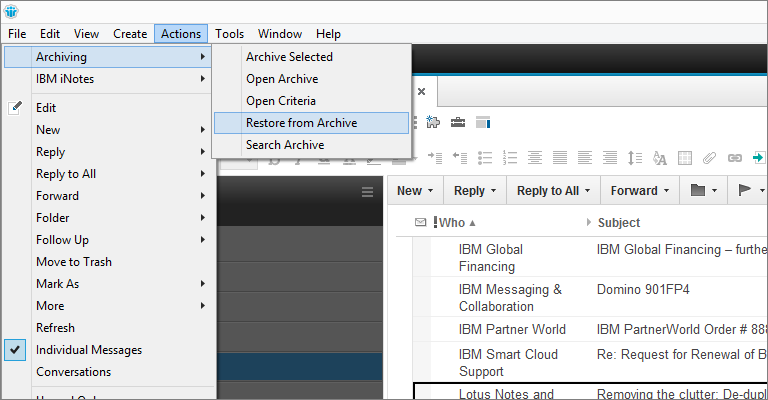The width and height of the screenshot is (768, 400).
Task: Click the teal arrow toolbar icon
Action: (759, 158)
